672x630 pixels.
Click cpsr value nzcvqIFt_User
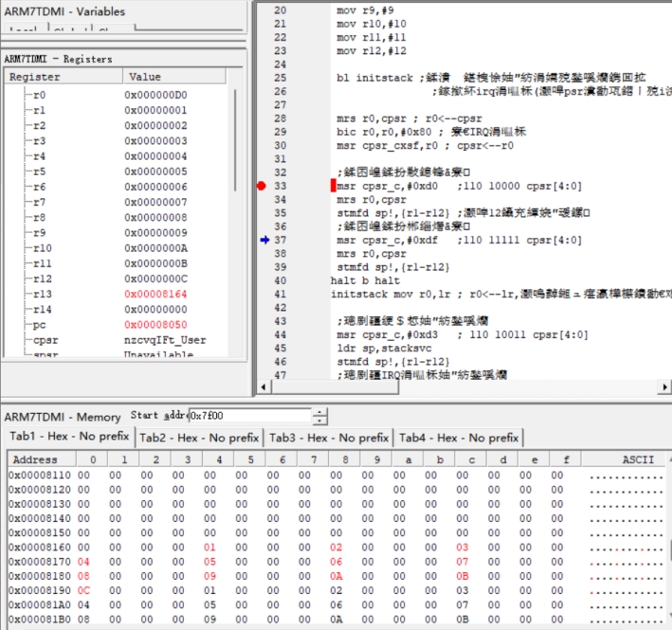coord(165,340)
